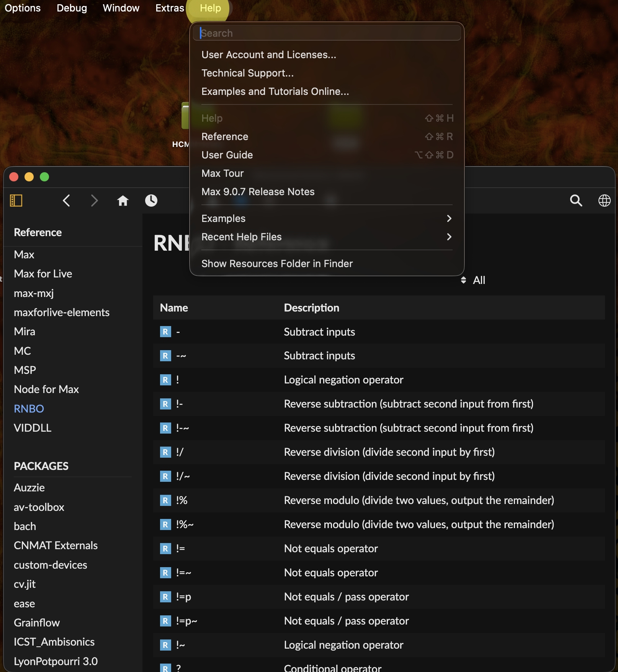Screen dimensions: 618x672
Task: Click the magnifier search icon
Action: pos(576,201)
